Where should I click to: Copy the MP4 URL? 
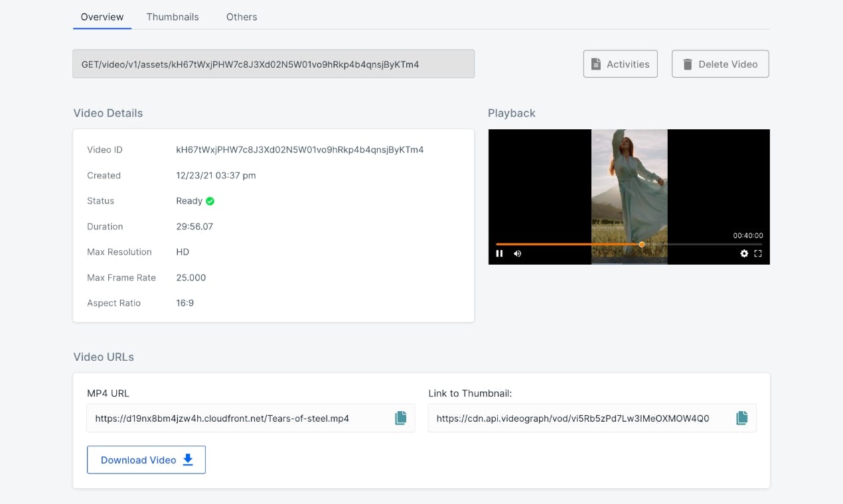400,418
